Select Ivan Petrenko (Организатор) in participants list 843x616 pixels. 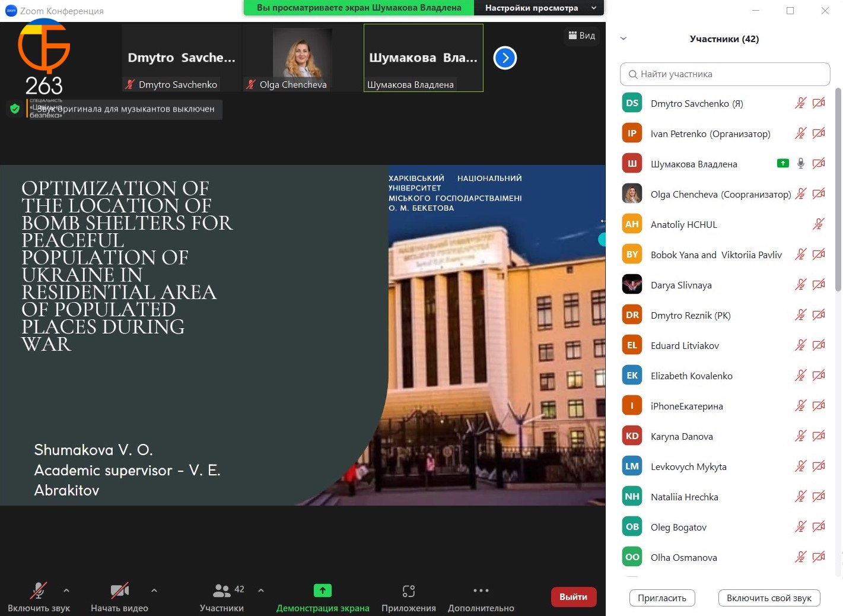[x=724, y=134]
